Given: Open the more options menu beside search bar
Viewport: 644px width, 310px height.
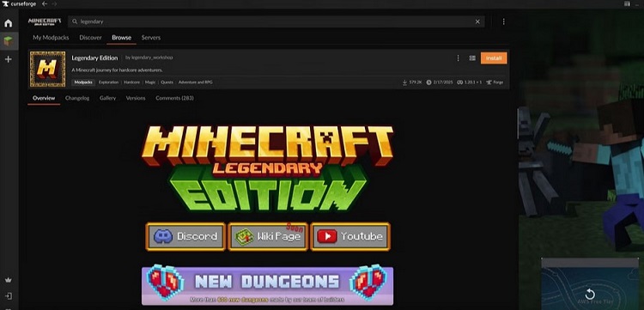Looking at the screenshot, I should pyautogui.click(x=503, y=21).
